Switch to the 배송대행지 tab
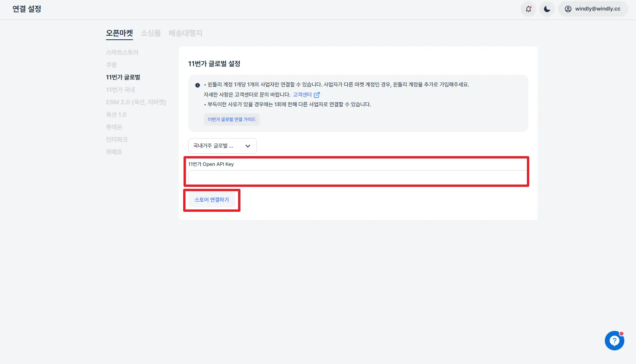This screenshot has height=364, width=636. click(185, 33)
